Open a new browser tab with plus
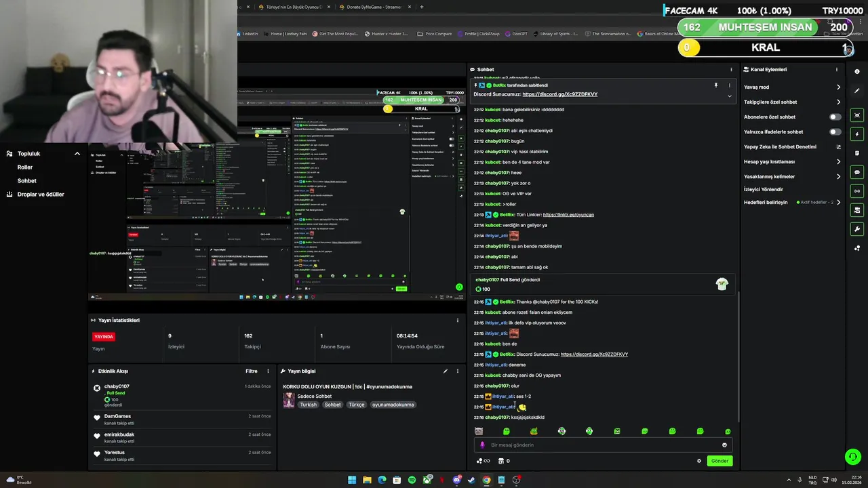The width and height of the screenshot is (868, 488). point(421,7)
